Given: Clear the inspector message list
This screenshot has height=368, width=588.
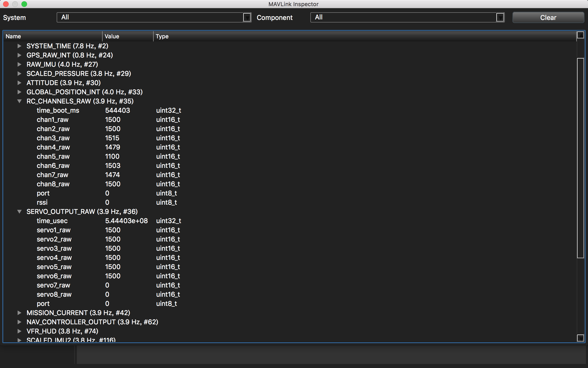Looking at the screenshot, I should [x=548, y=17].
